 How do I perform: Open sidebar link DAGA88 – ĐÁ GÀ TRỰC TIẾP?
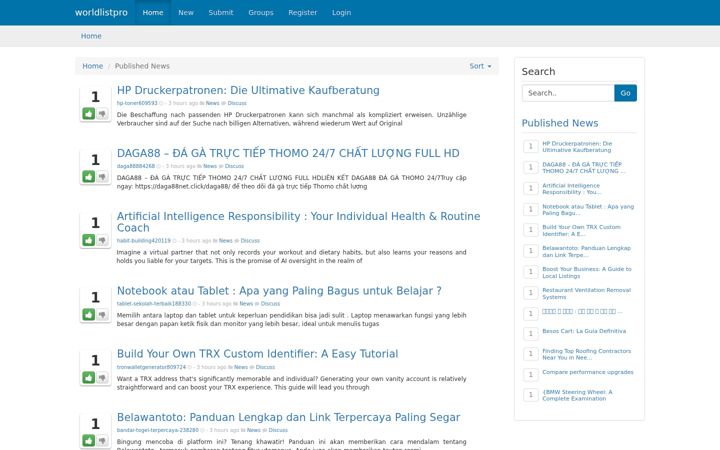(584, 168)
